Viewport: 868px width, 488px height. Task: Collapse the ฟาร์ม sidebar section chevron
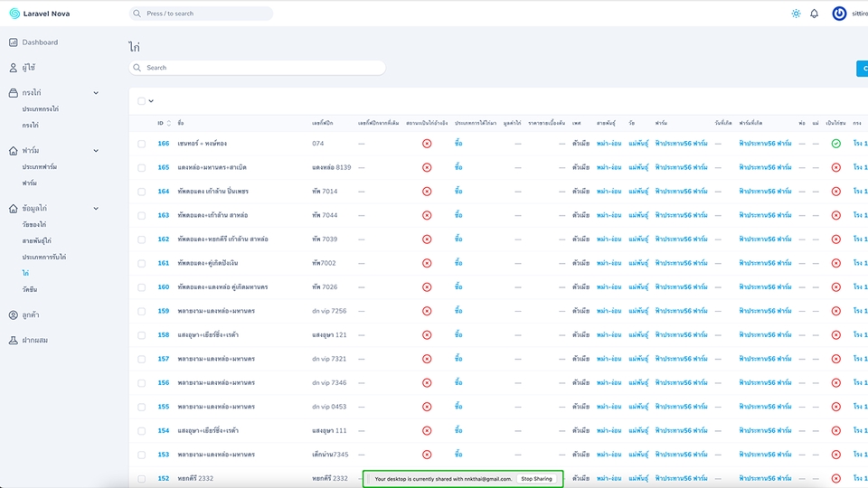pos(96,151)
